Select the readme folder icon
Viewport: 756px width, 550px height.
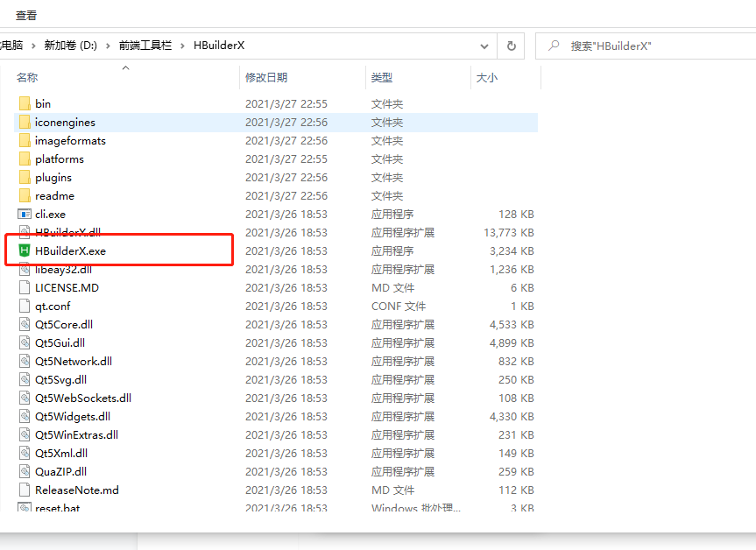[25, 195]
